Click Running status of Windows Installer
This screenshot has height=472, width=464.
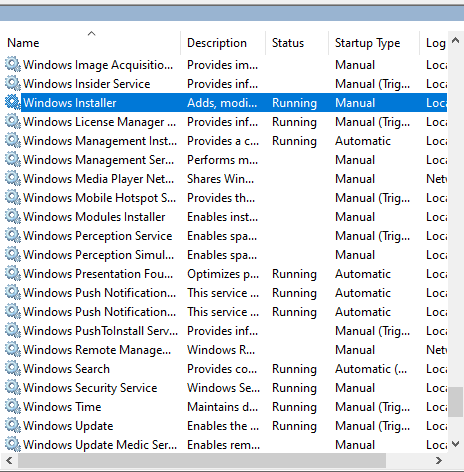294,103
